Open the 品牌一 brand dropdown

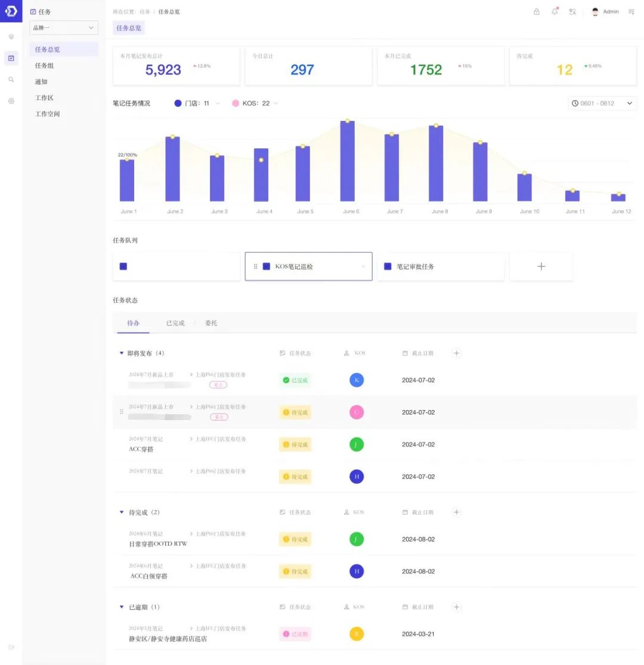click(x=64, y=28)
